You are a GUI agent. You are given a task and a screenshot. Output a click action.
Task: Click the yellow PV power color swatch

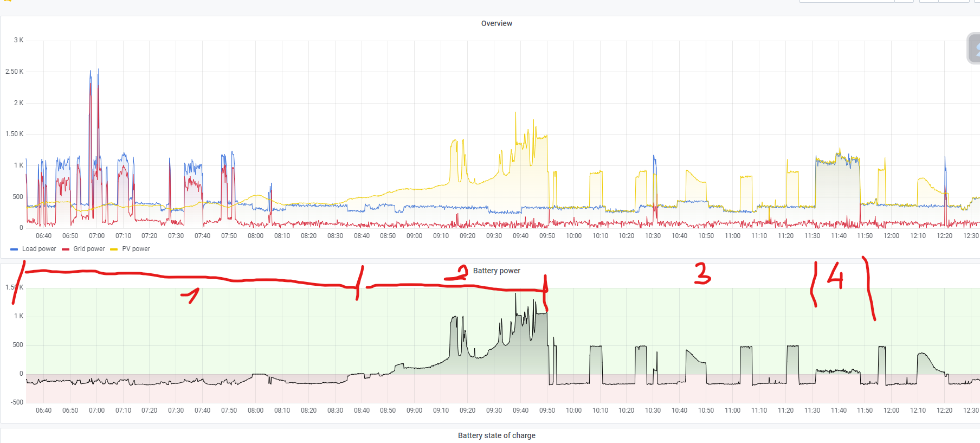(114, 249)
